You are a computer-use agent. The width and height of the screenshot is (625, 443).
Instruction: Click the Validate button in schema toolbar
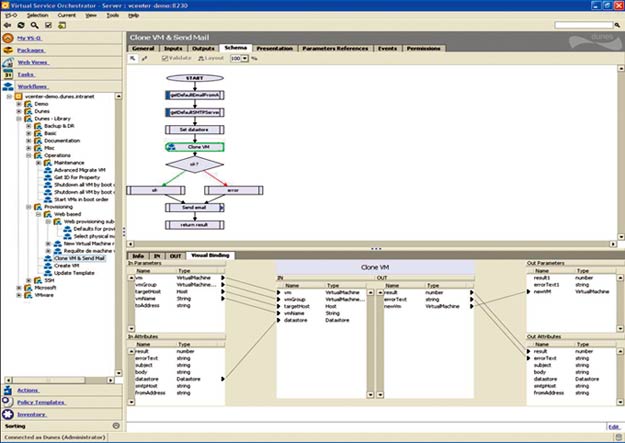180,58
